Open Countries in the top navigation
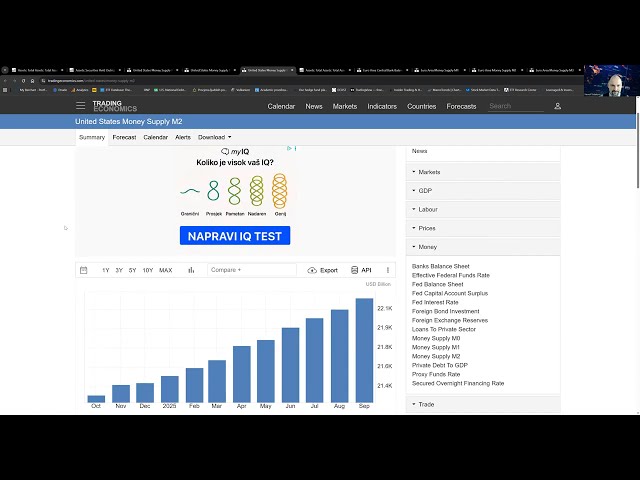 [x=422, y=106]
